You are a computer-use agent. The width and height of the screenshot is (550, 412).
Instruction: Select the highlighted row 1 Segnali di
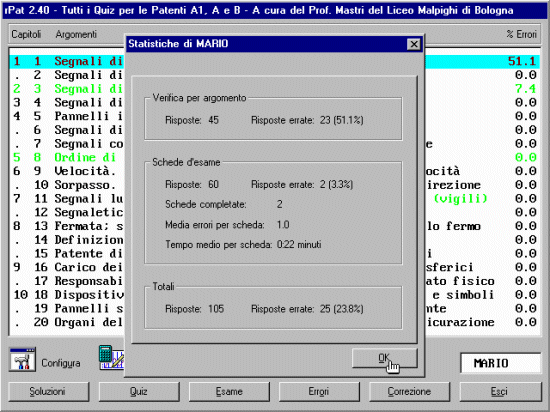274,61
